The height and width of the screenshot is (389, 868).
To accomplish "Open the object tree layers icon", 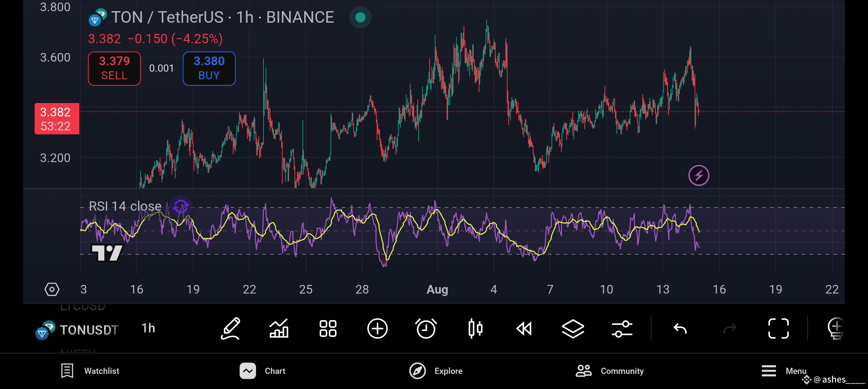I will 573,328.
